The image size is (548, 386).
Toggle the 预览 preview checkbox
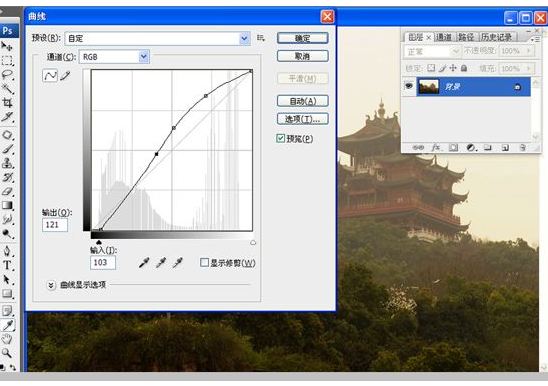click(x=280, y=138)
